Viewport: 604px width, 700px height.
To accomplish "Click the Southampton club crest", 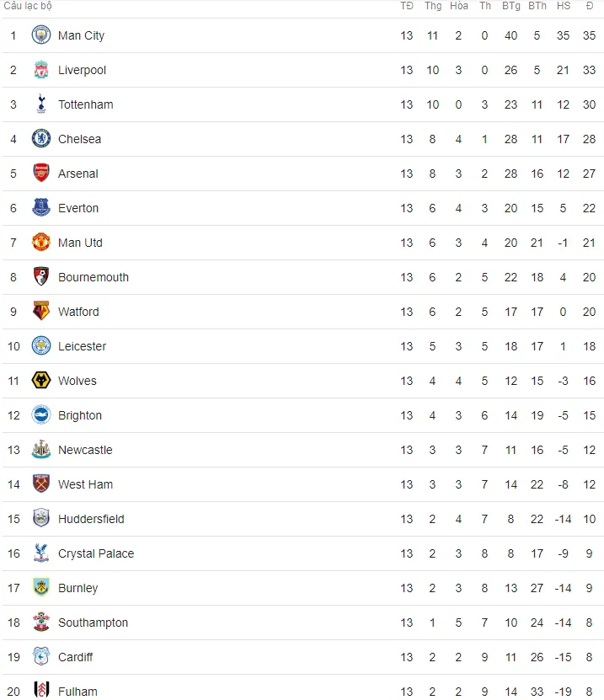I will 41,623.
